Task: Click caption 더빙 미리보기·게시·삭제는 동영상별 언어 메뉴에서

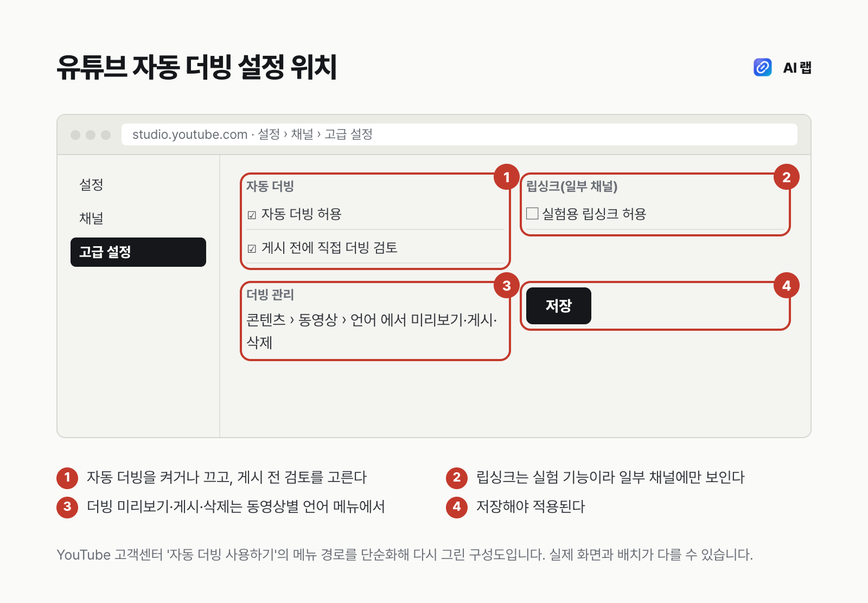Action: (236, 506)
